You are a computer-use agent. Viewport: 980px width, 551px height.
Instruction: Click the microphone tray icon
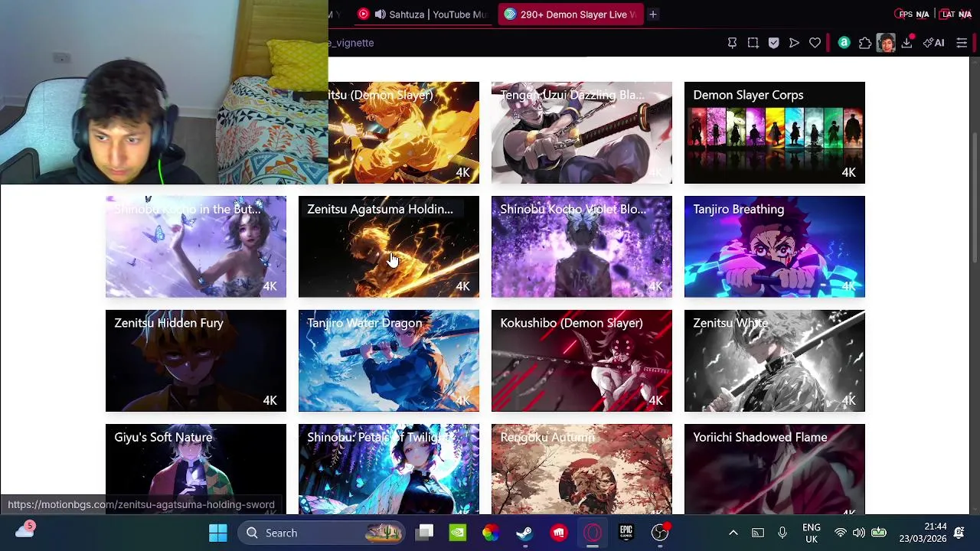tap(782, 533)
